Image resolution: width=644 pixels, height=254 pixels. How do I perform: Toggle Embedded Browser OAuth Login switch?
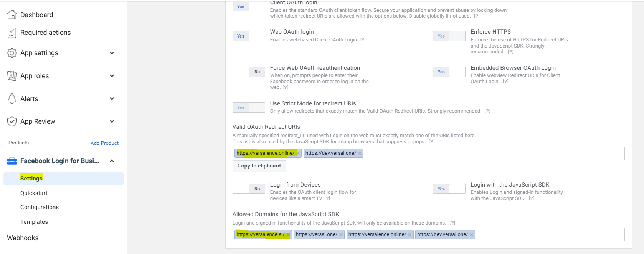449,72
